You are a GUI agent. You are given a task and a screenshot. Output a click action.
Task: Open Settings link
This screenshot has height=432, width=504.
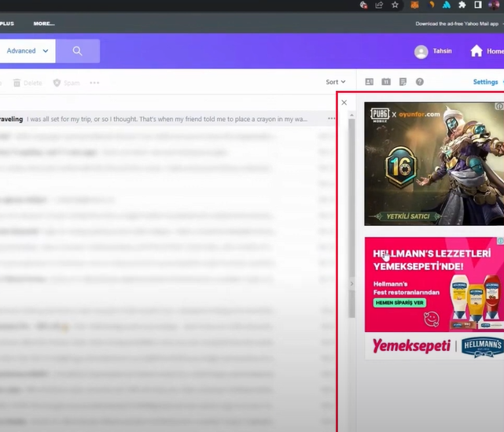[x=485, y=82]
